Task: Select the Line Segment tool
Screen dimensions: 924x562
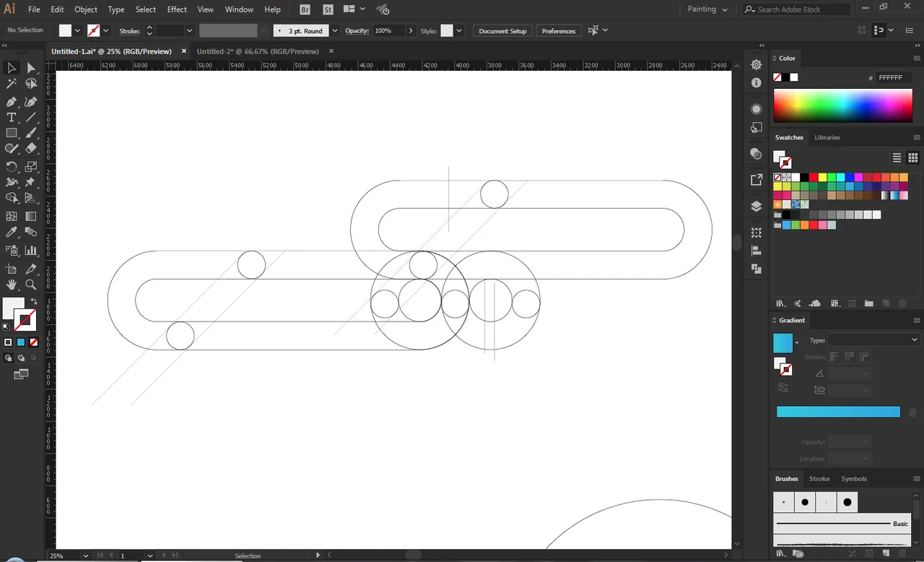Action: [31, 118]
